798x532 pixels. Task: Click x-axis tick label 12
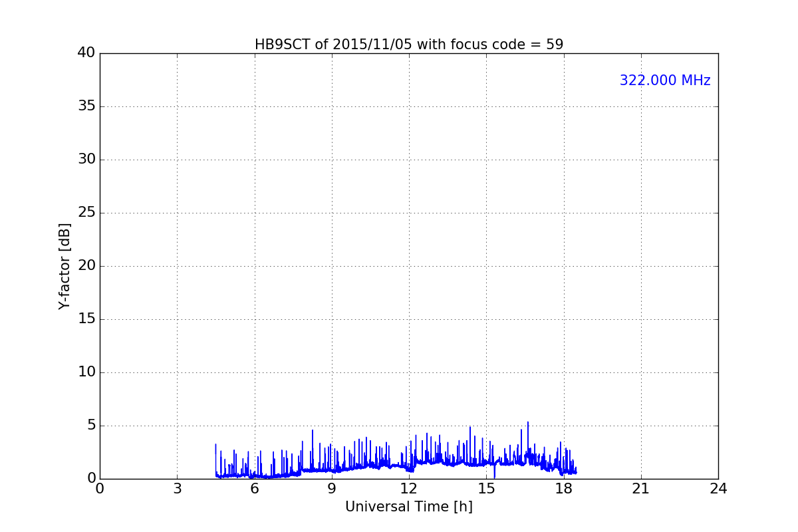tap(409, 489)
